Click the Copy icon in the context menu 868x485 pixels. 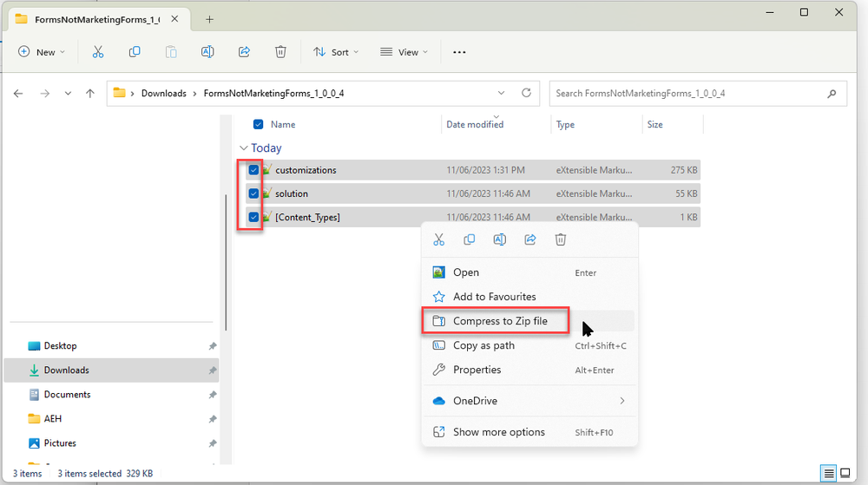click(470, 239)
